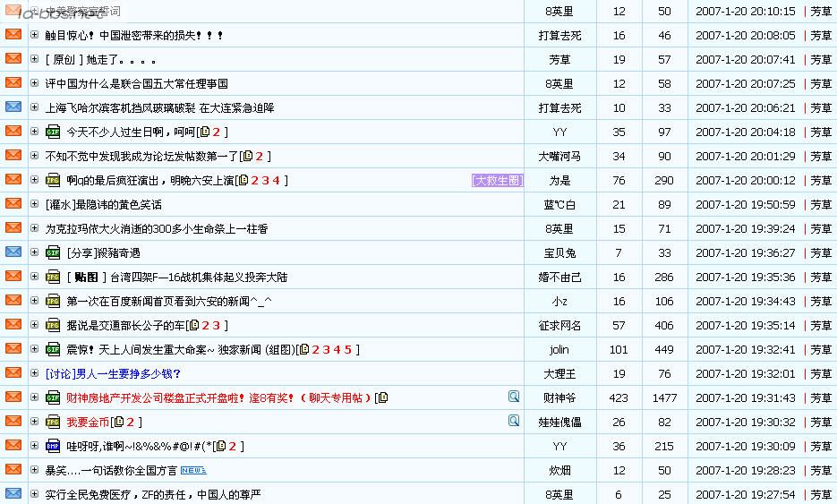Go to page 5 of '震惊!天上人间' thread

point(348,349)
